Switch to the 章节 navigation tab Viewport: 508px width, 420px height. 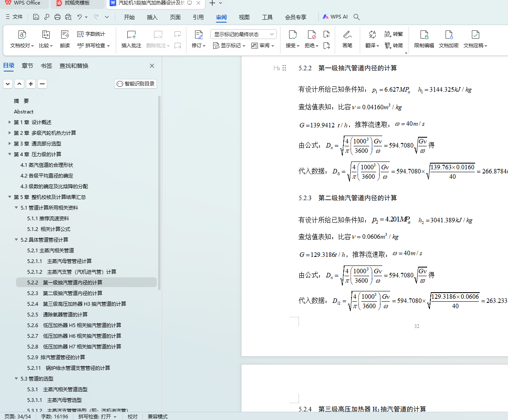coord(28,66)
